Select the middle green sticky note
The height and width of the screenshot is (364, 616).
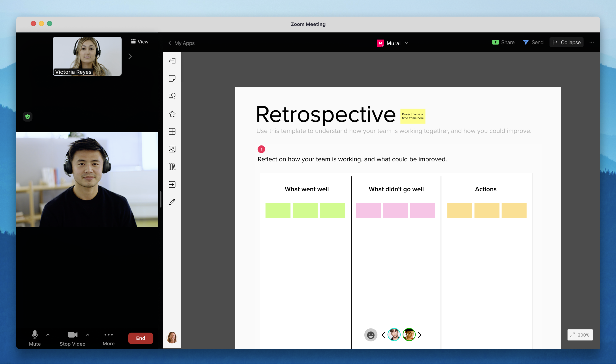pyautogui.click(x=305, y=210)
